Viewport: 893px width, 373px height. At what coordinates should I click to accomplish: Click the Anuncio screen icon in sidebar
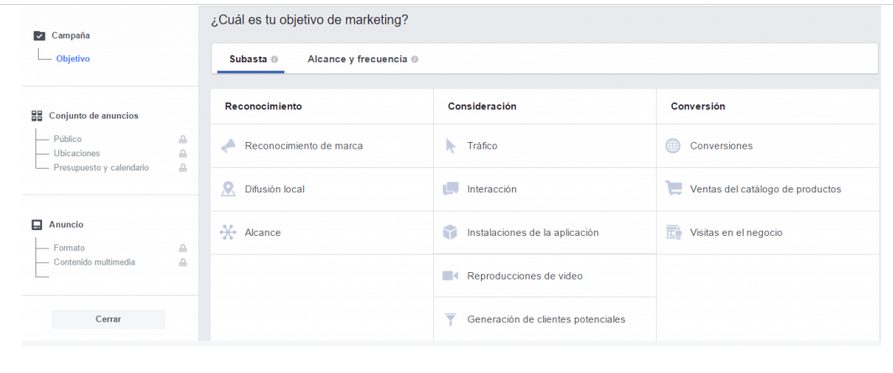click(x=37, y=225)
